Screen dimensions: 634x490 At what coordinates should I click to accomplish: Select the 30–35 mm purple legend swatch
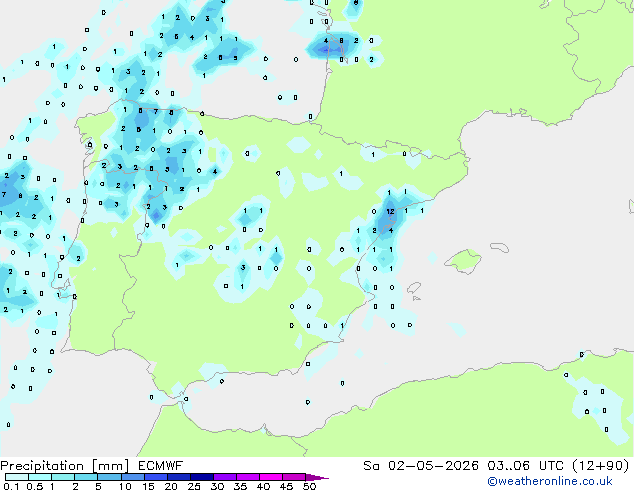click(224, 477)
